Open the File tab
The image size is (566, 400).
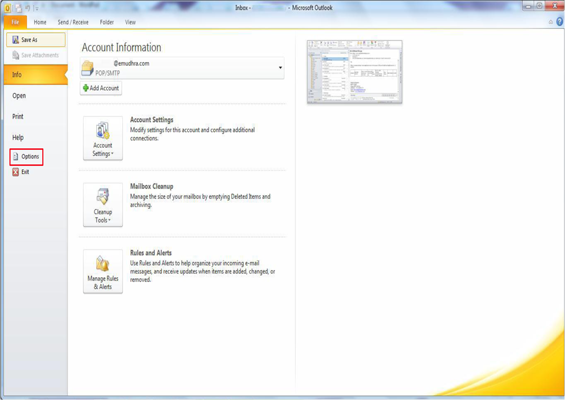pos(15,22)
